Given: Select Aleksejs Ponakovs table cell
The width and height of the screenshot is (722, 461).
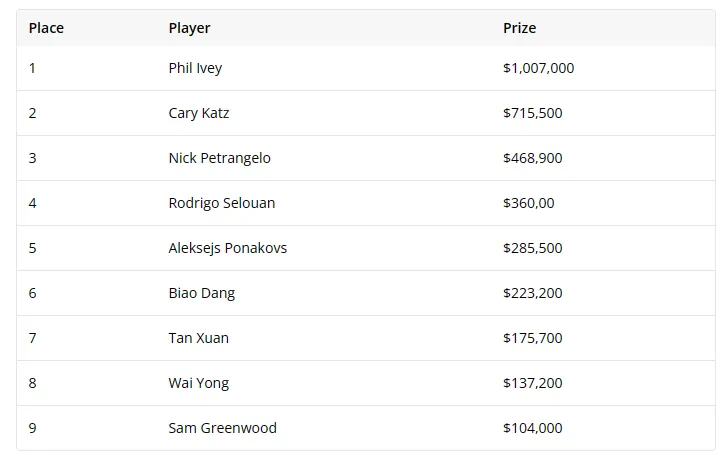Looking at the screenshot, I should pyautogui.click(x=227, y=248).
